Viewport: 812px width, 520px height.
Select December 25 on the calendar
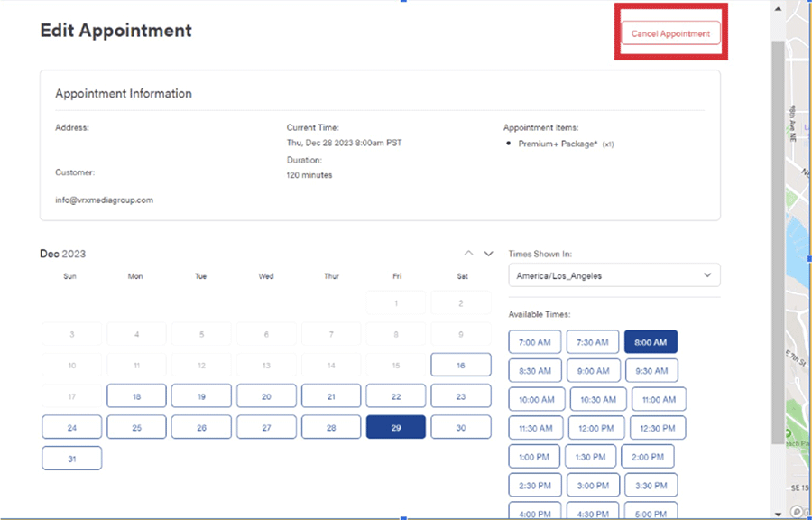136,428
